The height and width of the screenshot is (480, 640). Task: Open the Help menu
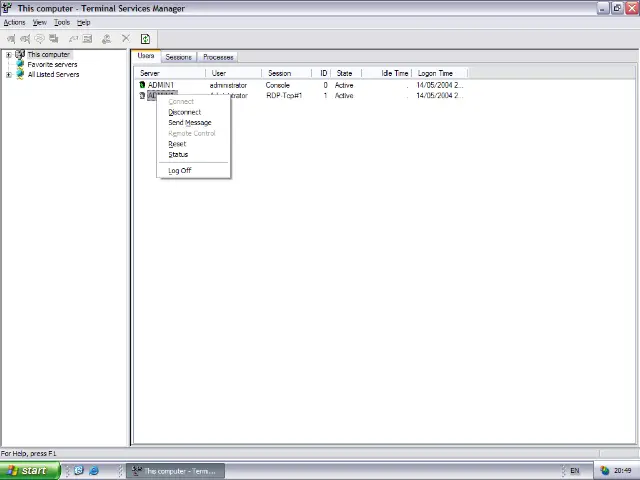tap(84, 22)
